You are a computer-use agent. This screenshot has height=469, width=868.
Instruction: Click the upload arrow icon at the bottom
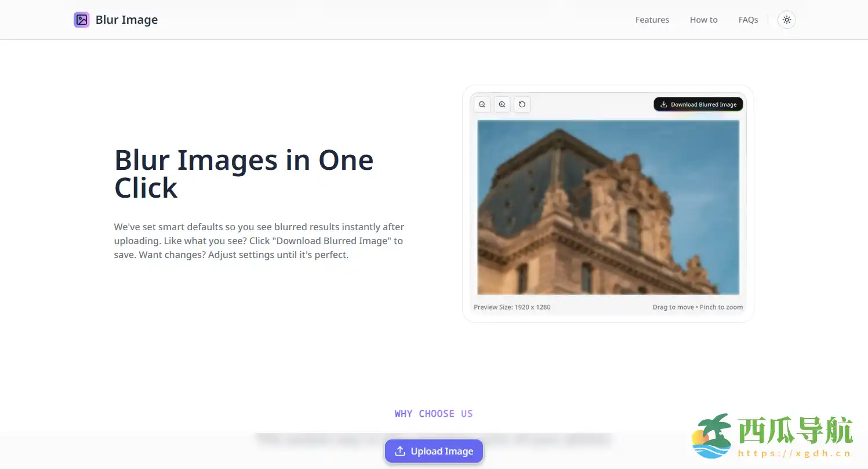coord(400,451)
